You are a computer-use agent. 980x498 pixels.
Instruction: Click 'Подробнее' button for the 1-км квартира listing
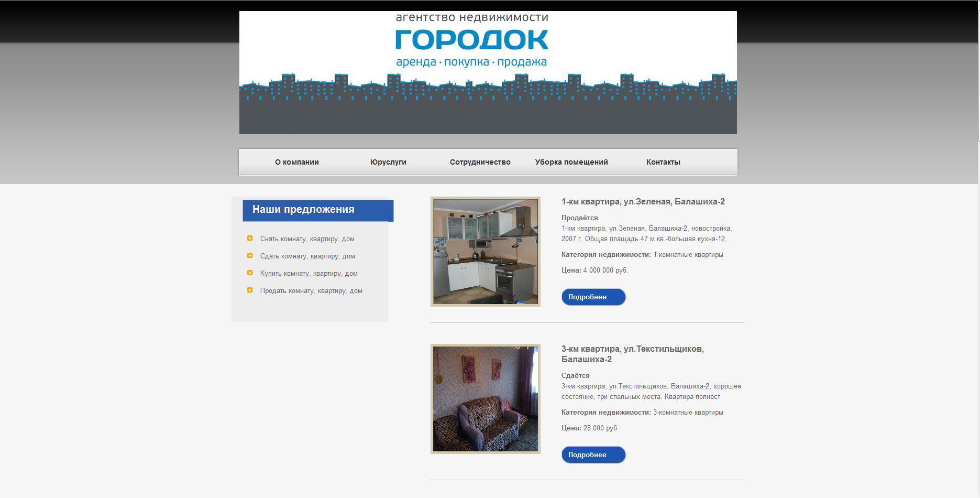click(x=593, y=297)
